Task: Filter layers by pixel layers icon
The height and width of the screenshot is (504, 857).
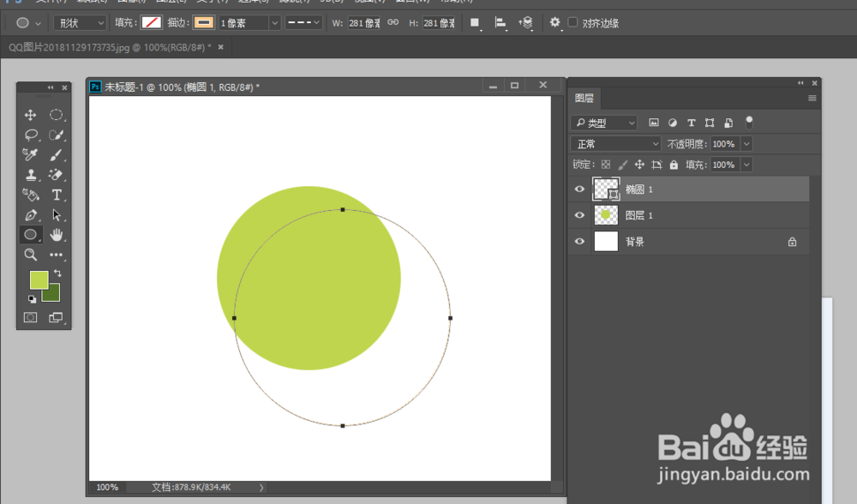Action: (x=654, y=123)
